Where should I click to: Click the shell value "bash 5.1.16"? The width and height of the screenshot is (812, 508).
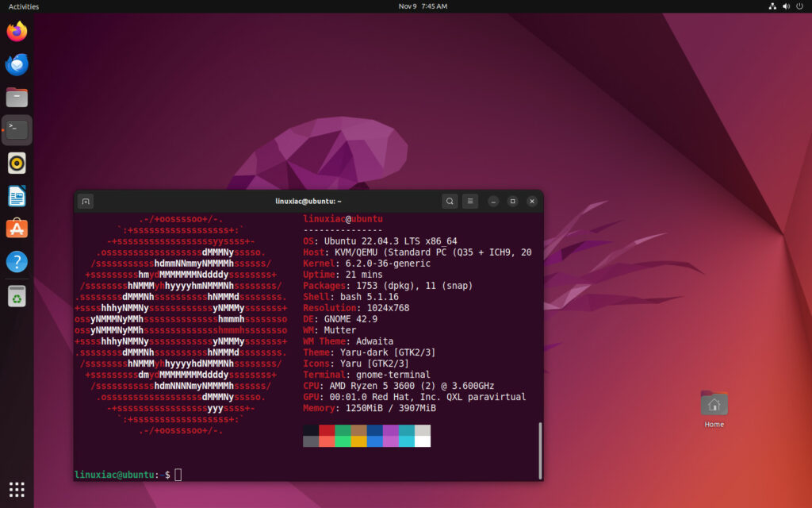(370, 297)
